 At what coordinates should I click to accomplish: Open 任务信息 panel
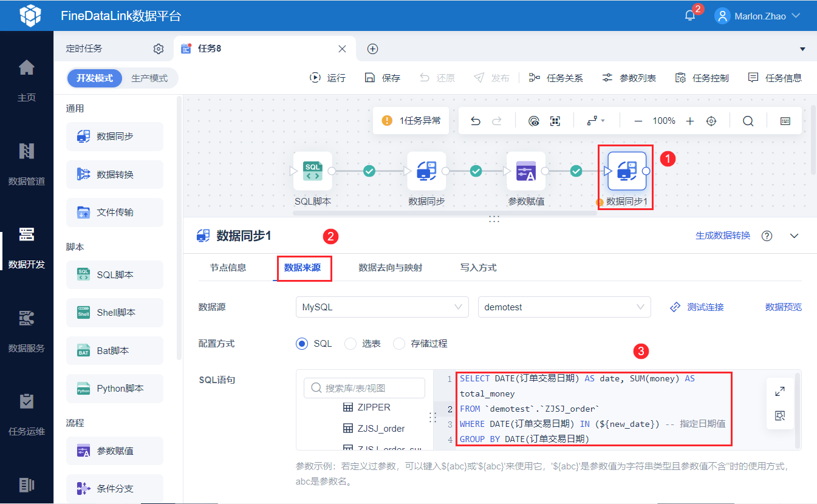[x=774, y=78]
